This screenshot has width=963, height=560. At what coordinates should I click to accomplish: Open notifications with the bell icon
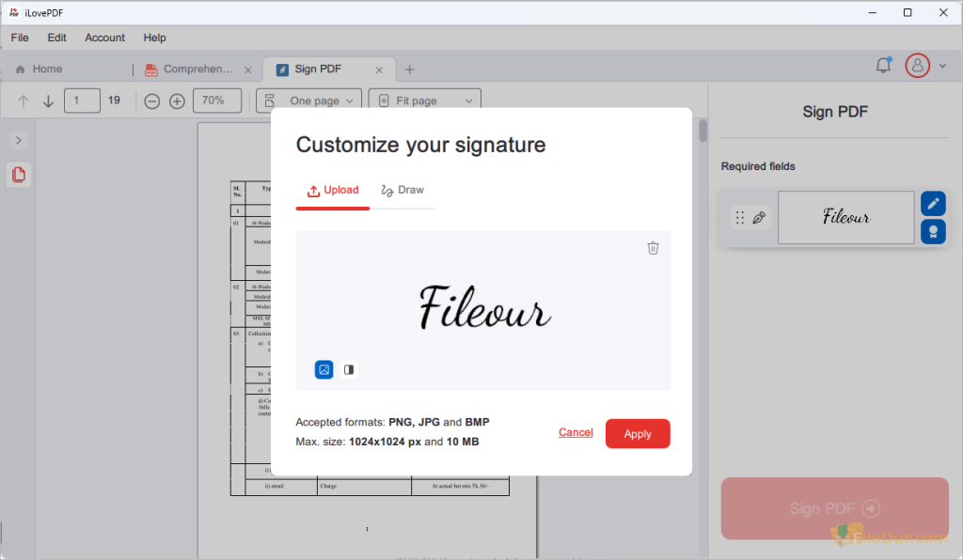tap(882, 66)
